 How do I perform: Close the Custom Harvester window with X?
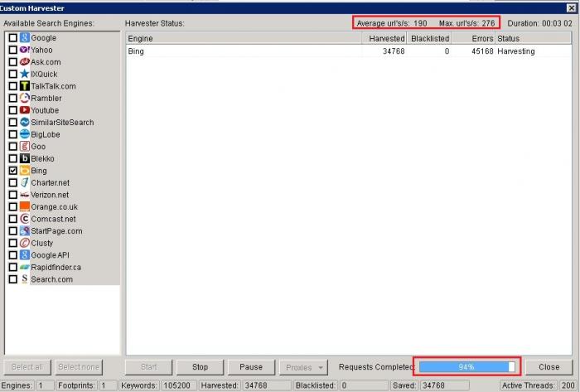tap(571, 7)
